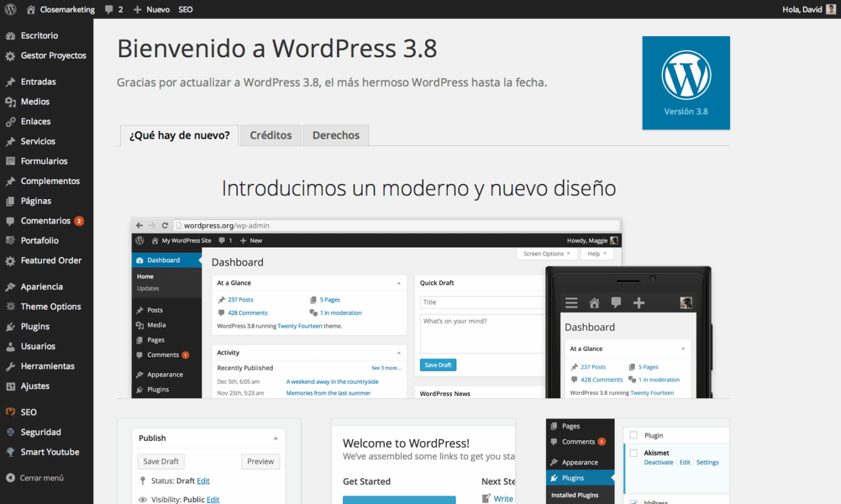Click Edit link next to Visibility: Public
This screenshot has width=841, height=504.
(213, 499)
